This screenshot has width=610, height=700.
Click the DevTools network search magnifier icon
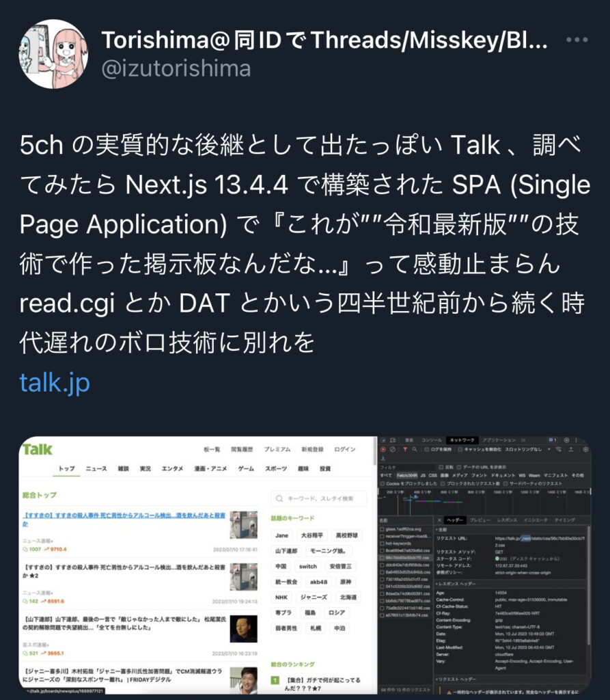pos(415,450)
